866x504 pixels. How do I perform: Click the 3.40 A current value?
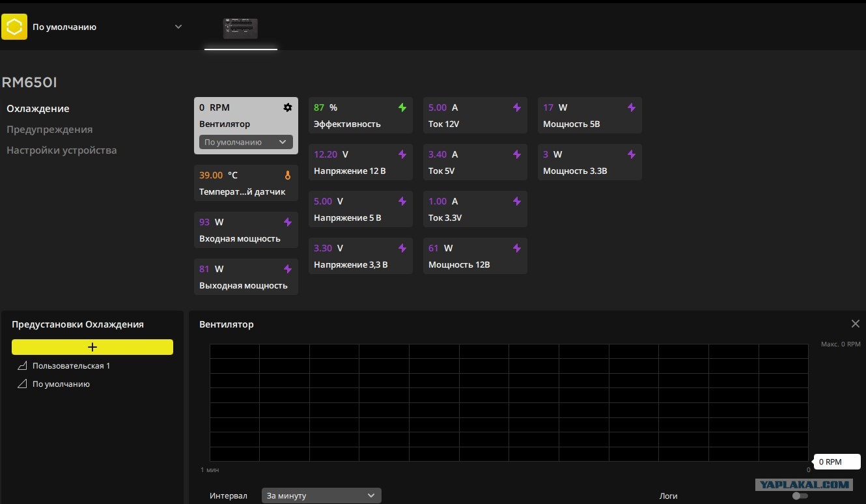443,154
